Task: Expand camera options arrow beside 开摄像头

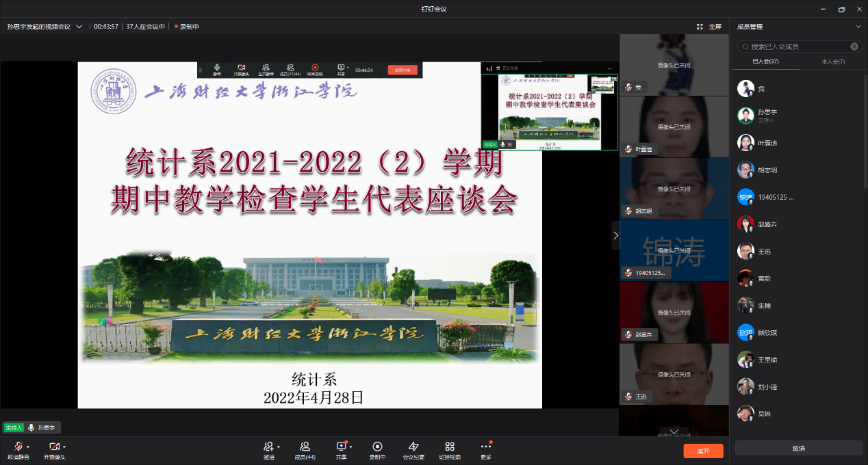Action: point(64,447)
